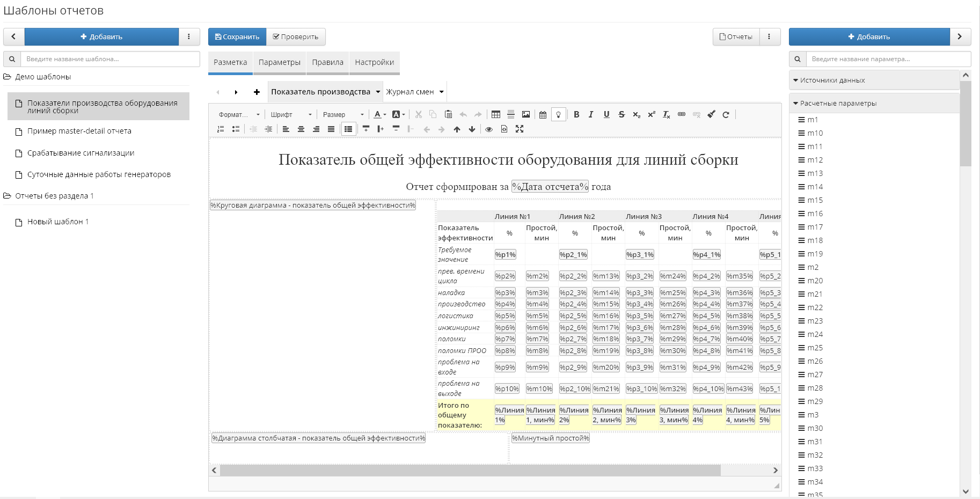Viewport: 980px width, 499px height.
Task: Open the background color picker
Action: pos(398,114)
